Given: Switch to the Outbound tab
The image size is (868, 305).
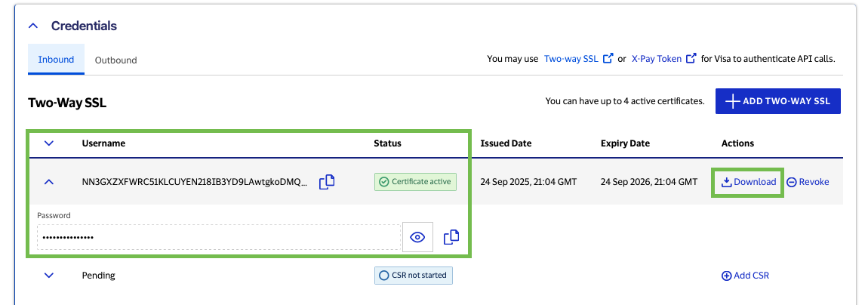Looking at the screenshot, I should (x=115, y=60).
